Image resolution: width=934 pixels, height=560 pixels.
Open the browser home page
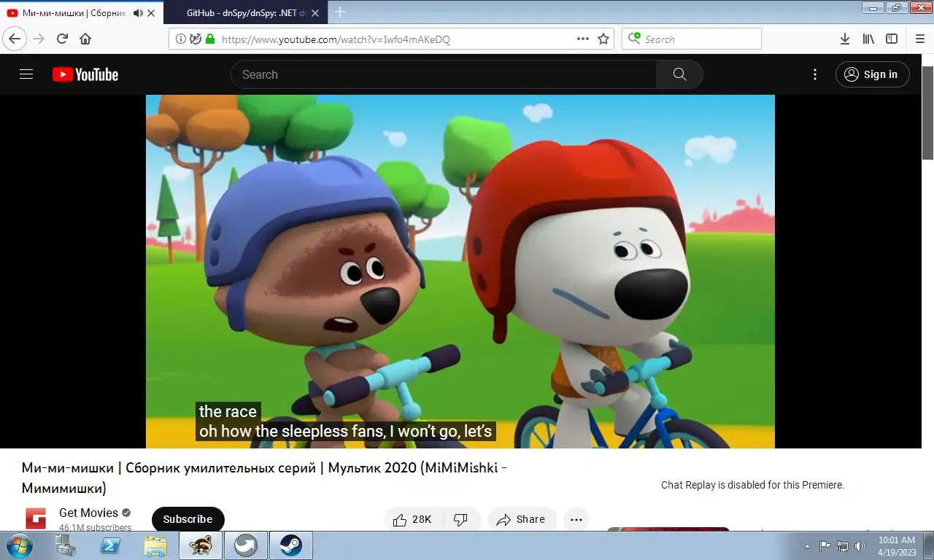click(x=85, y=39)
